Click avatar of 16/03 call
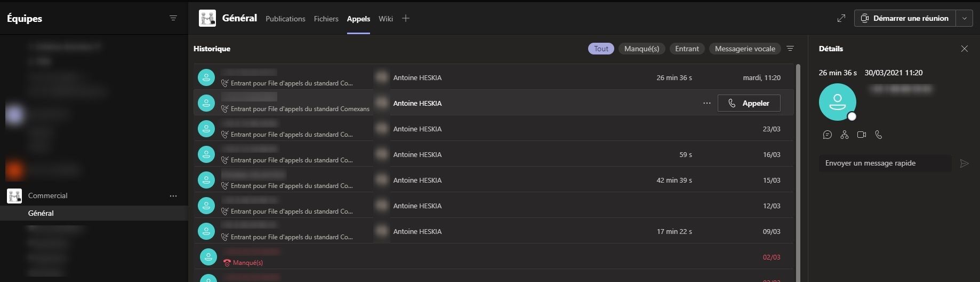 click(x=206, y=154)
